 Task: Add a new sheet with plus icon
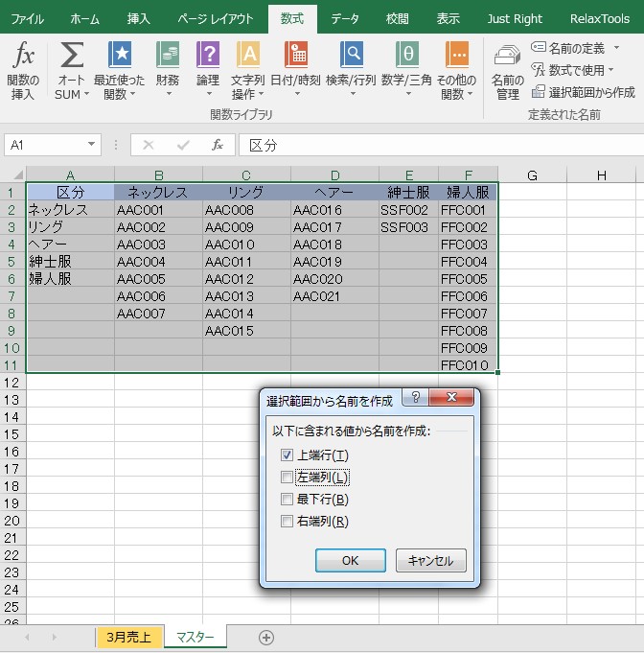(x=266, y=637)
